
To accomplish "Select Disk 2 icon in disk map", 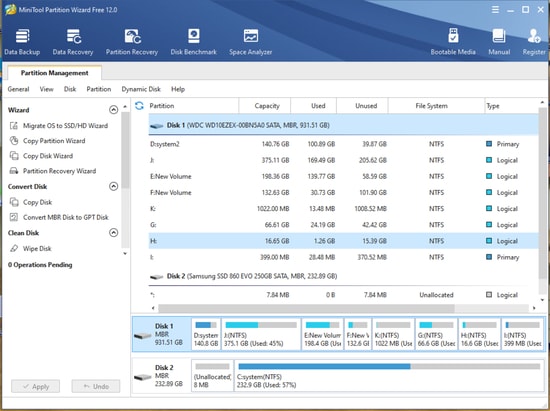I will click(142, 377).
